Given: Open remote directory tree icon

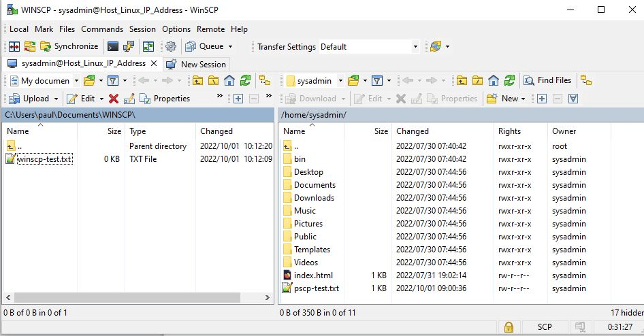Looking at the screenshot, I should [x=586, y=81].
